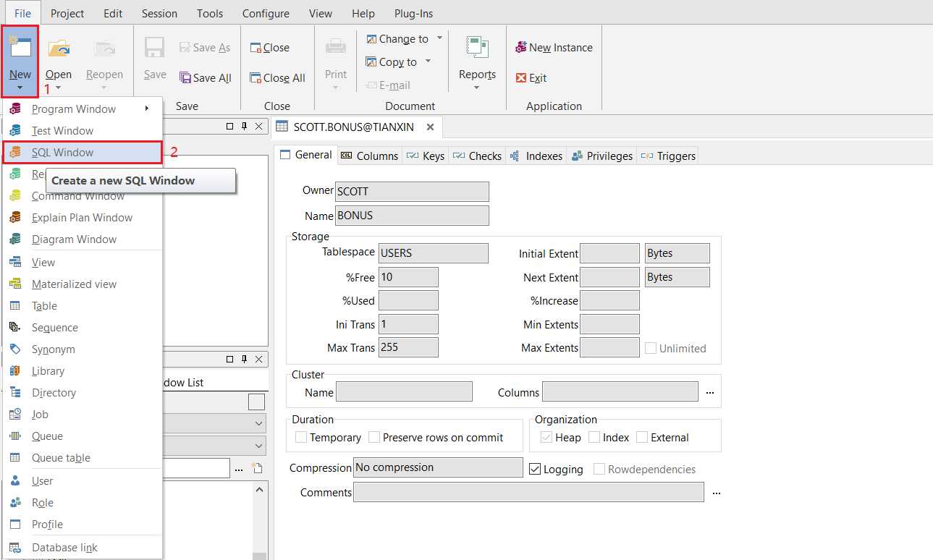Screen dimensions: 933x560
Task: Click Exit in the Application group
Action: pyautogui.click(x=531, y=78)
